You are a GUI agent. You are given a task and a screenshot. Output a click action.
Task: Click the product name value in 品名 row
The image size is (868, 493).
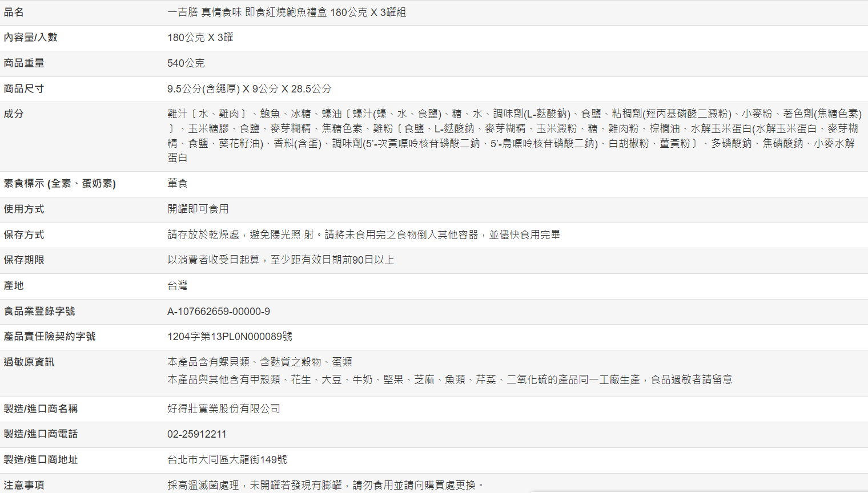pos(287,13)
